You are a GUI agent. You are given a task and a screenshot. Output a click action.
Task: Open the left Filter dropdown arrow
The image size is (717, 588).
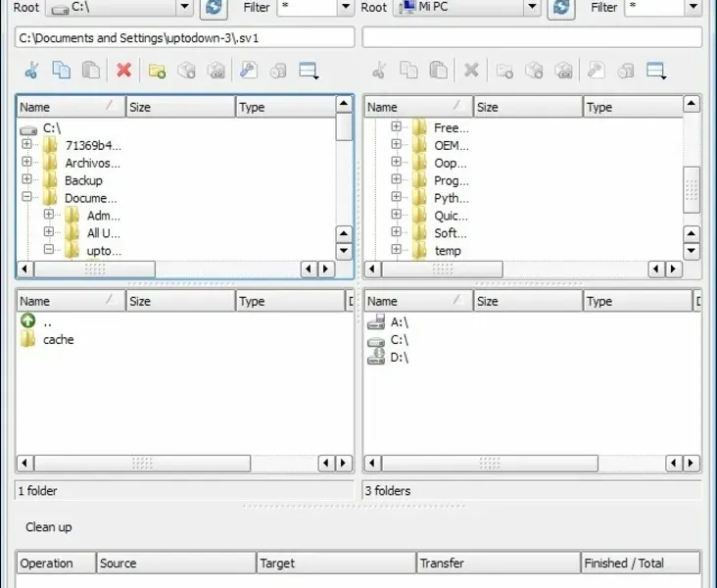[x=346, y=7]
